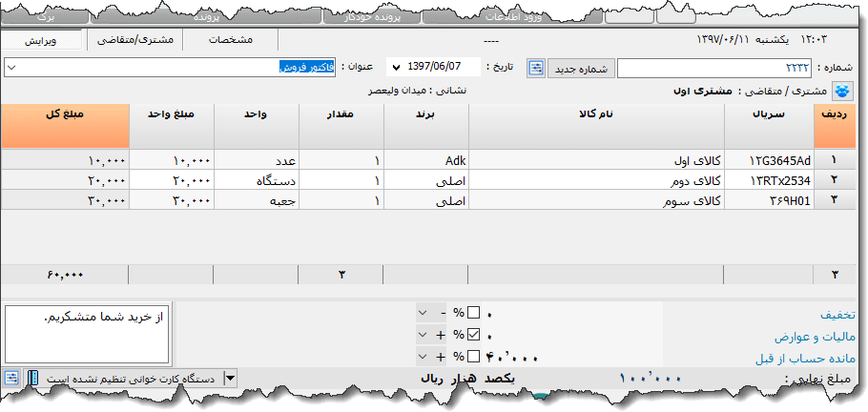Toggle percent checkbox for مانده حساب از قبل
The image size is (868, 412).
[474, 357]
